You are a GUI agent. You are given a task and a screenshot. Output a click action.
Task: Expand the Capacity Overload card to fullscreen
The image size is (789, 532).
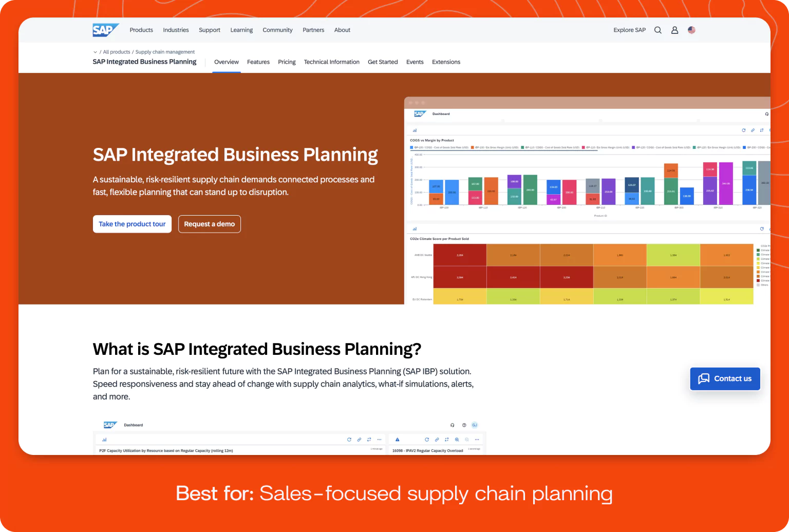click(446, 440)
